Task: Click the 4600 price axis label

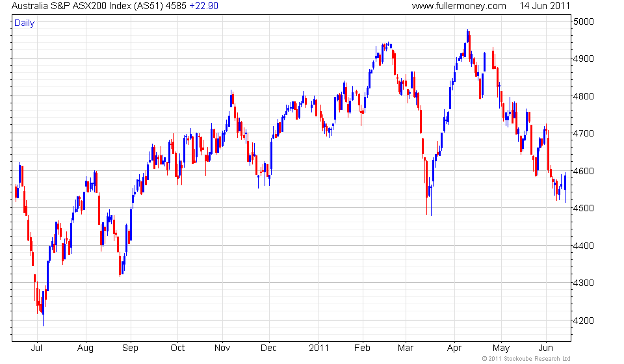Action: coord(584,171)
